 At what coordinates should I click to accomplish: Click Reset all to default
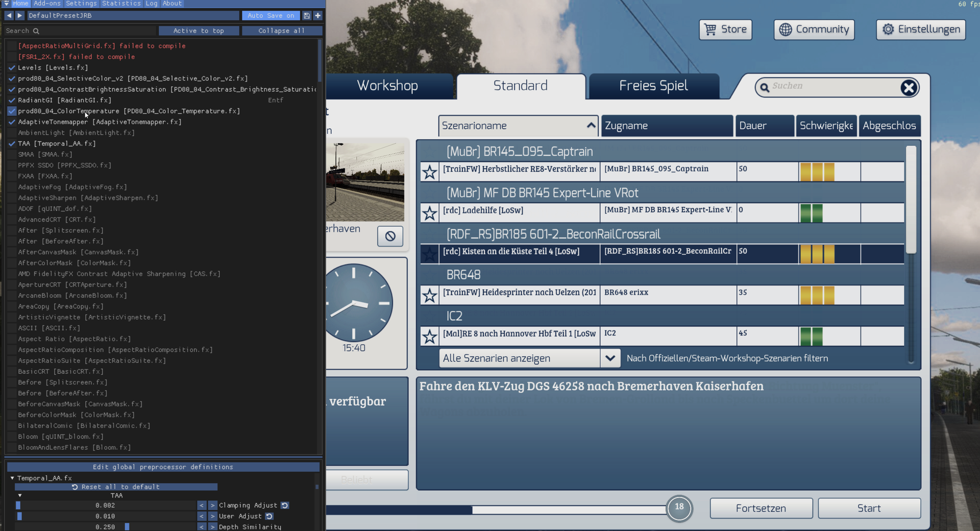click(x=116, y=487)
